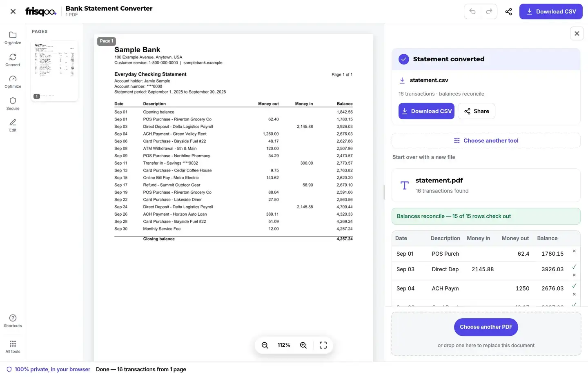Viewport: 588px width, 377px height.
Task: Click the Balance column header in results table
Action: [547, 238]
